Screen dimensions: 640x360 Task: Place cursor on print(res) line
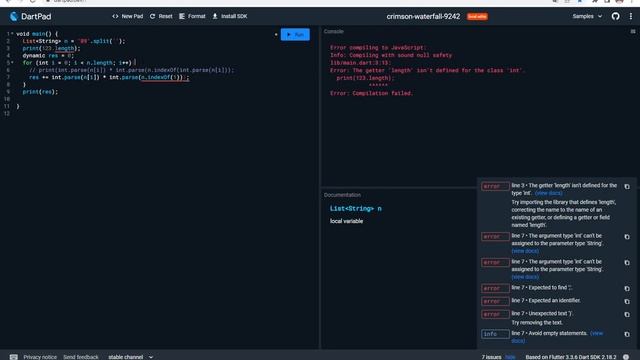(40, 92)
